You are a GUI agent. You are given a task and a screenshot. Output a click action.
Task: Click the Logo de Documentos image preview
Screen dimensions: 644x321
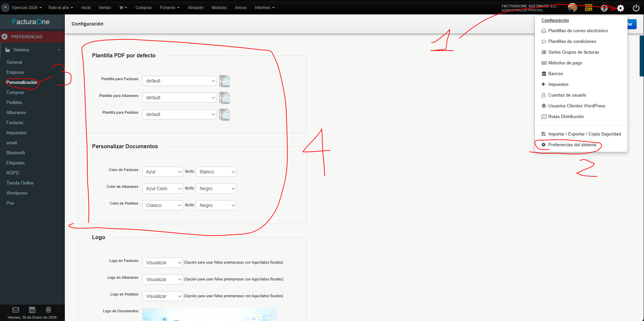point(210,314)
